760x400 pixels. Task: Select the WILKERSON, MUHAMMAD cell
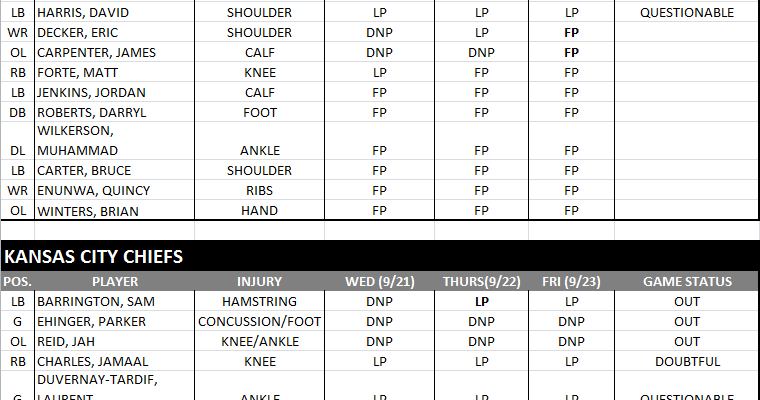114,141
